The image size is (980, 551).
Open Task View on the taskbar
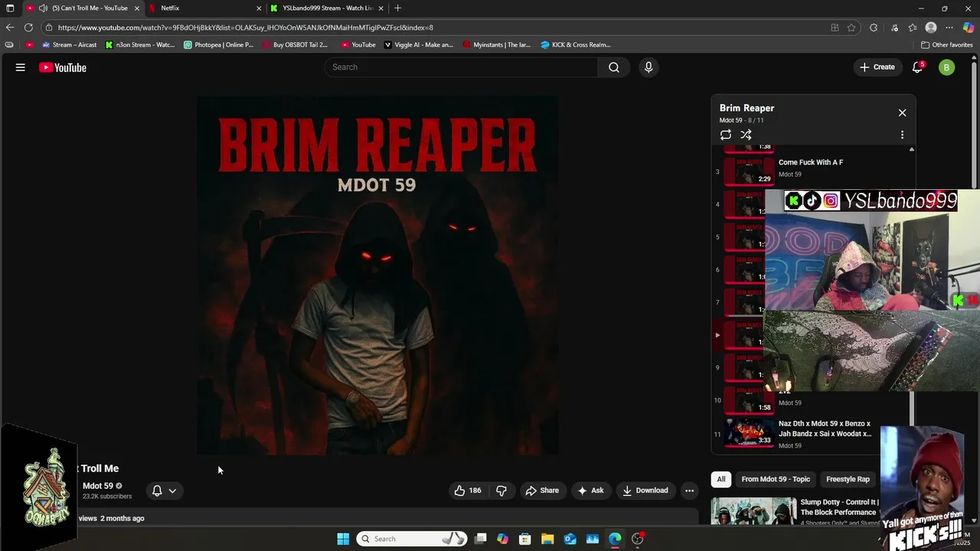tap(480, 539)
